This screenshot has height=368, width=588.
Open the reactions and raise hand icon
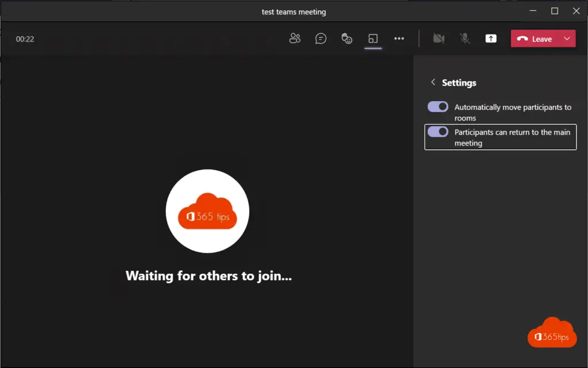tap(347, 39)
